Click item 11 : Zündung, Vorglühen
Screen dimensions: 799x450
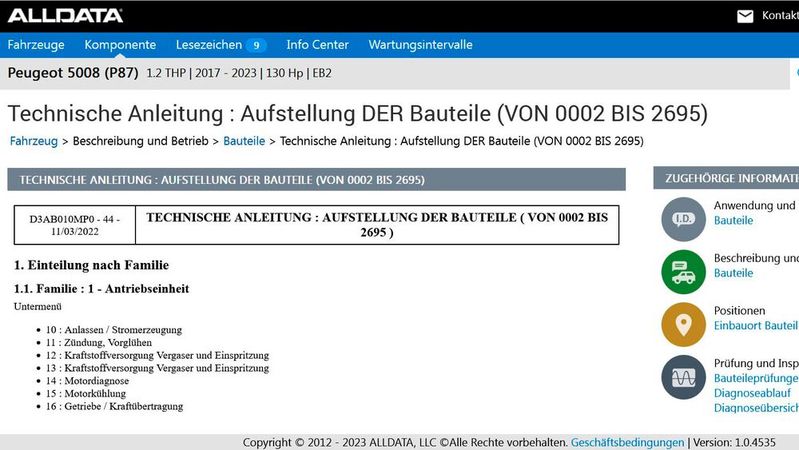pos(99,342)
